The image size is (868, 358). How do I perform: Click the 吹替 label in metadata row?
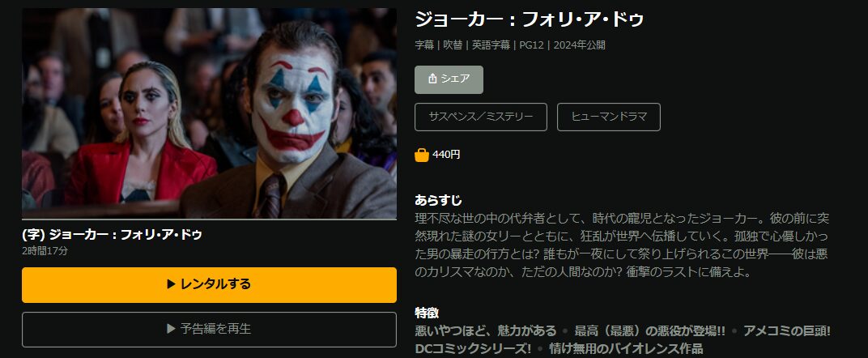[x=453, y=45]
